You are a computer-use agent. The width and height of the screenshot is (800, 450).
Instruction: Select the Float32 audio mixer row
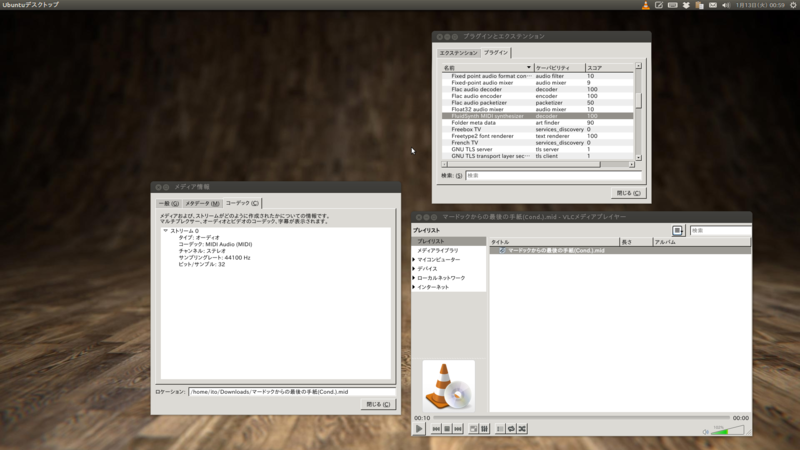[x=537, y=109]
